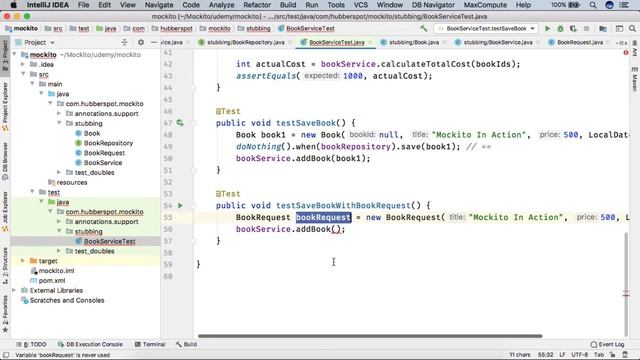
Task: Collapse the test folder
Action: click(32, 192)
